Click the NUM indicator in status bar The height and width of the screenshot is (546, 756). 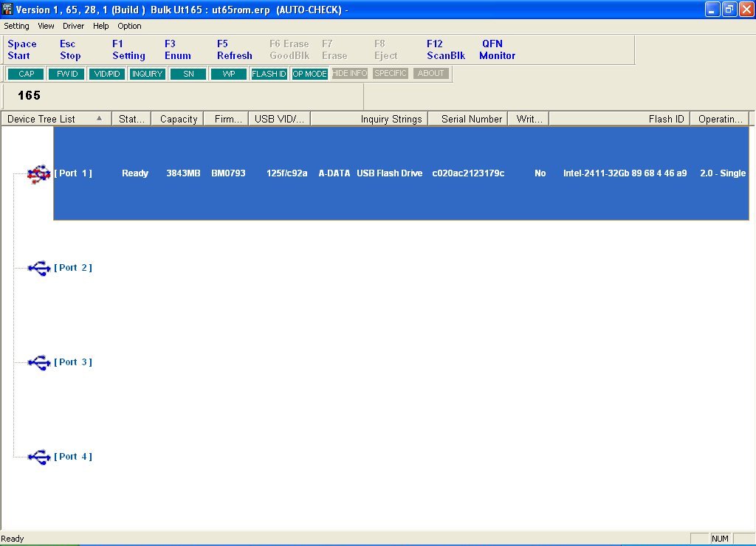[x=720, y=539]
